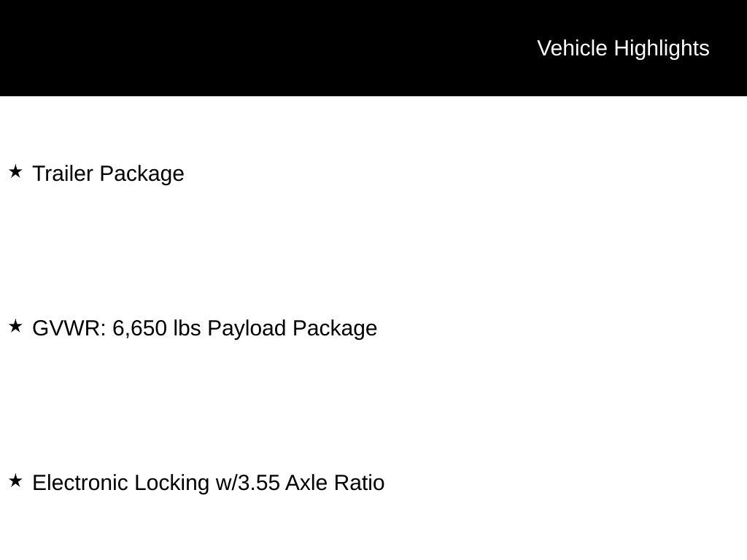Screen dimensions: 747x560
Task: Click the star bullet before Electronic Locking
Action: (15, 481)
